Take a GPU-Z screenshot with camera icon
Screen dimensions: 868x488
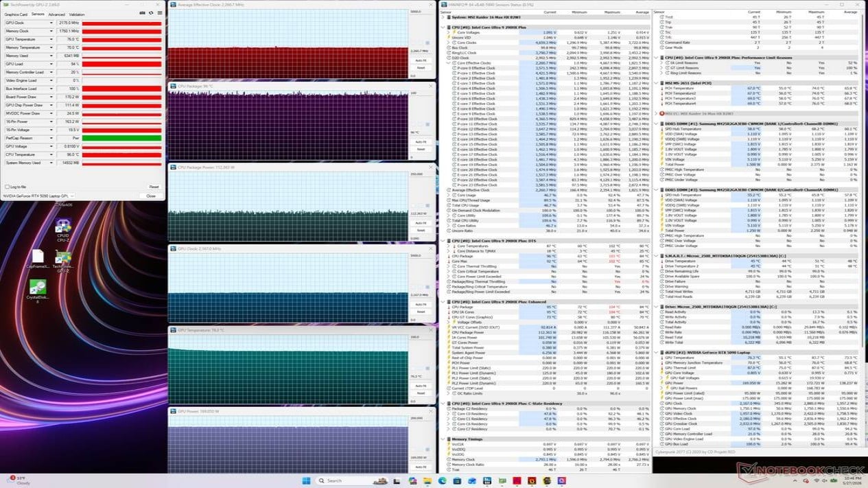click(143, 13)
